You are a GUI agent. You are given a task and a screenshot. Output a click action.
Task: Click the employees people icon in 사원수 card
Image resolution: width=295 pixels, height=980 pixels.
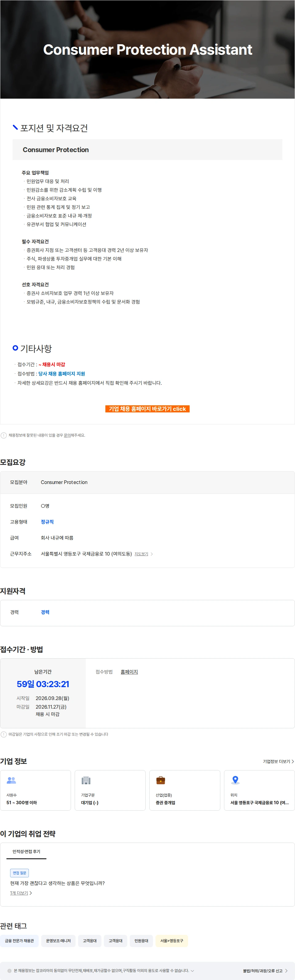pyautogui.click(x=11, y=780)
